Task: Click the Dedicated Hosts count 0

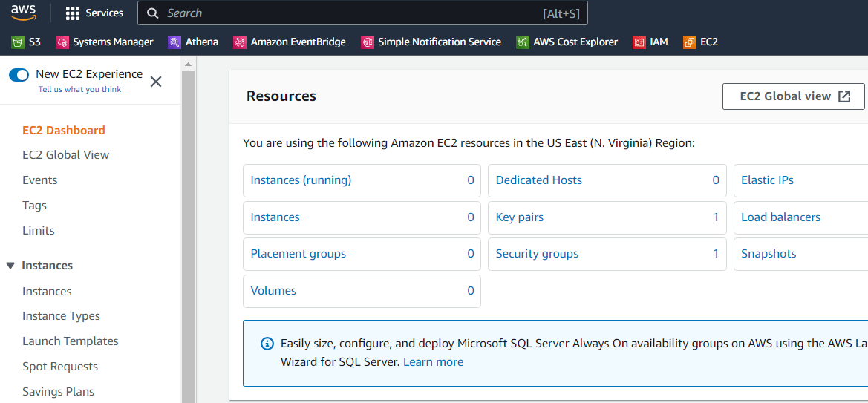Action: [x=716, y=180]
